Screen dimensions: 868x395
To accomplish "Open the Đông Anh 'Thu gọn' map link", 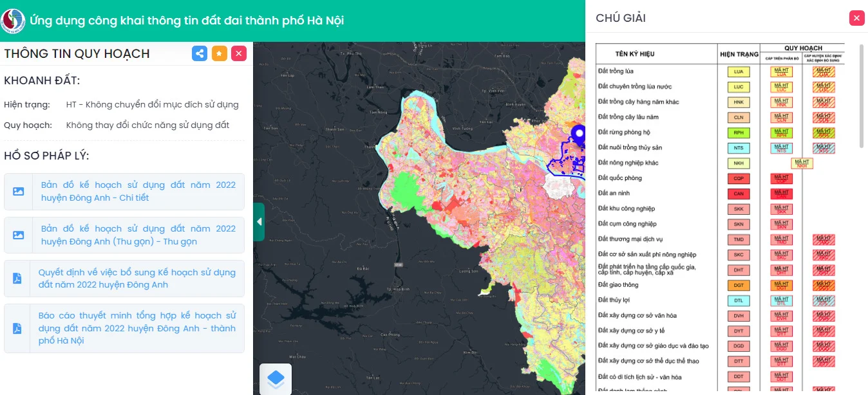I will (x=138, y=235).
